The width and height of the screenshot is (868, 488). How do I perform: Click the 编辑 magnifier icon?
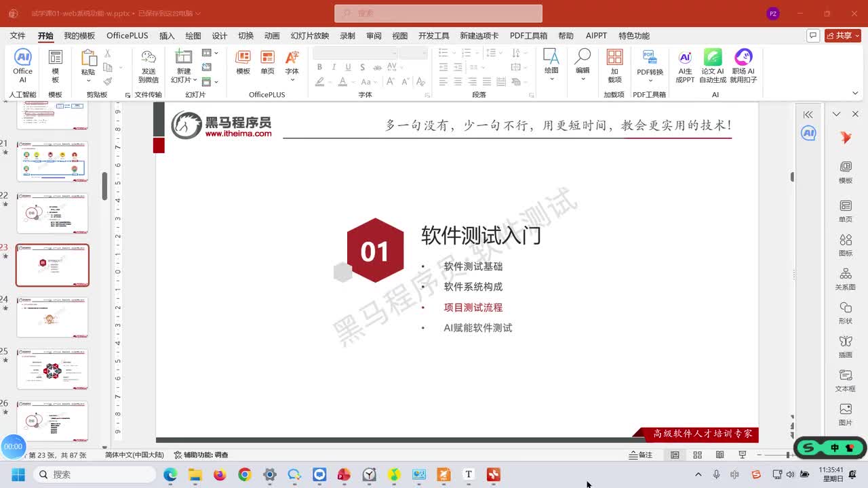(x=583, y=57)
